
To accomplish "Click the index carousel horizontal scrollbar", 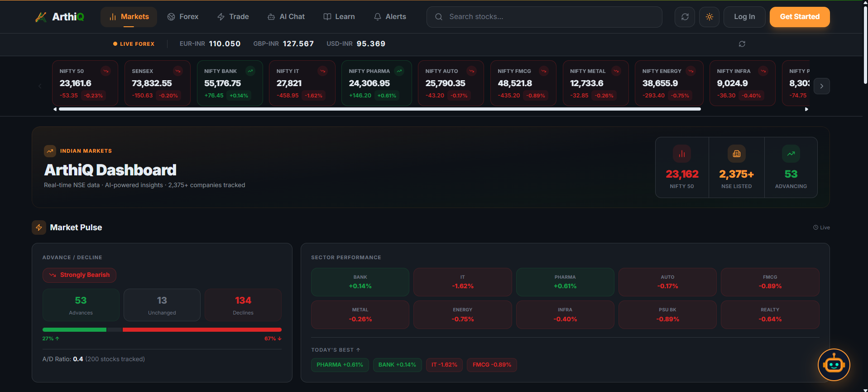I will coord(380,109).
